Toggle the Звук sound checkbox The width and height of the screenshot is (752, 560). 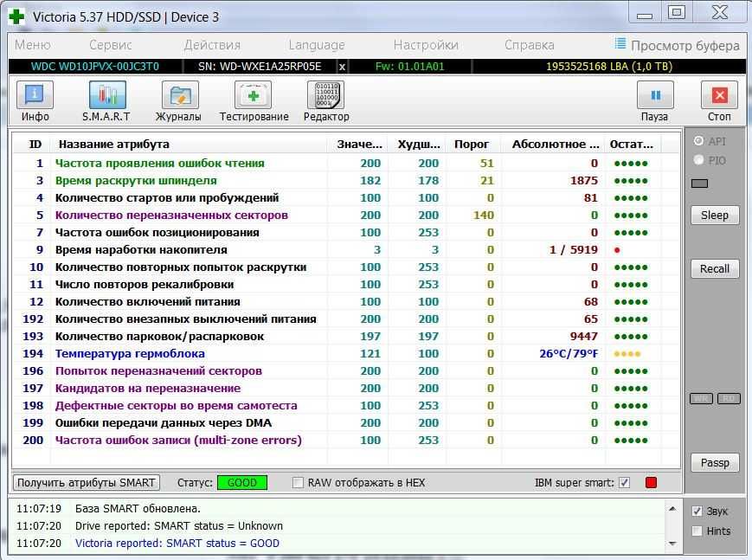pyautogui.click(x=697, y=511)
